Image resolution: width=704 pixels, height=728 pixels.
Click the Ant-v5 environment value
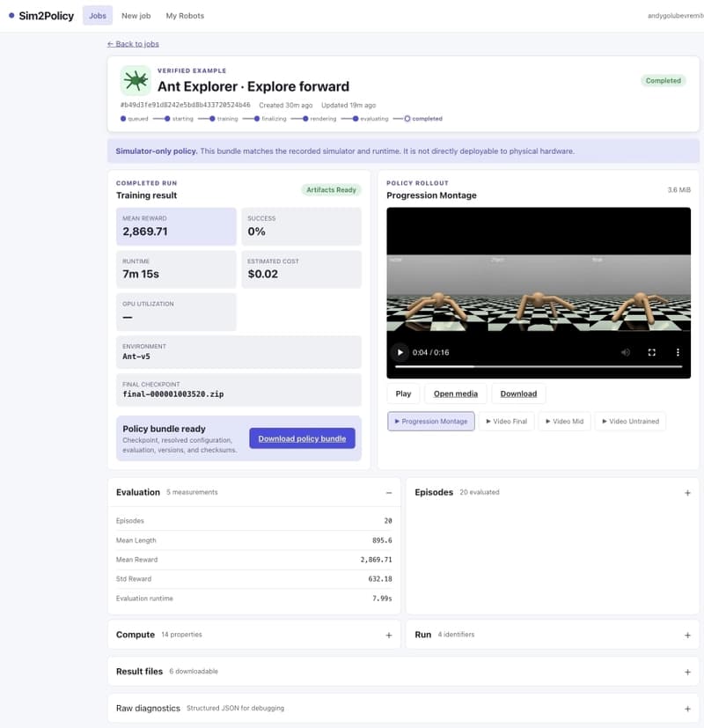pyautogui.click(x=136, y=357)
